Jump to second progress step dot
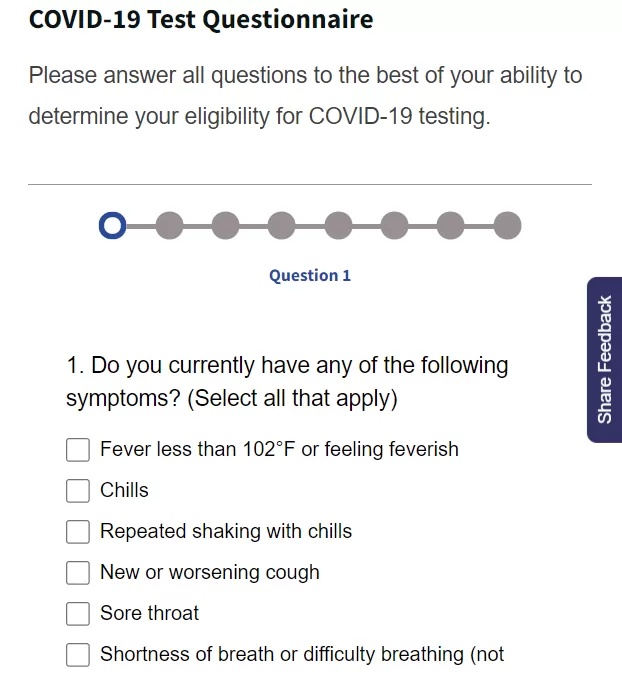The width and height of the screenshot is (622, 684). (169, 226)
